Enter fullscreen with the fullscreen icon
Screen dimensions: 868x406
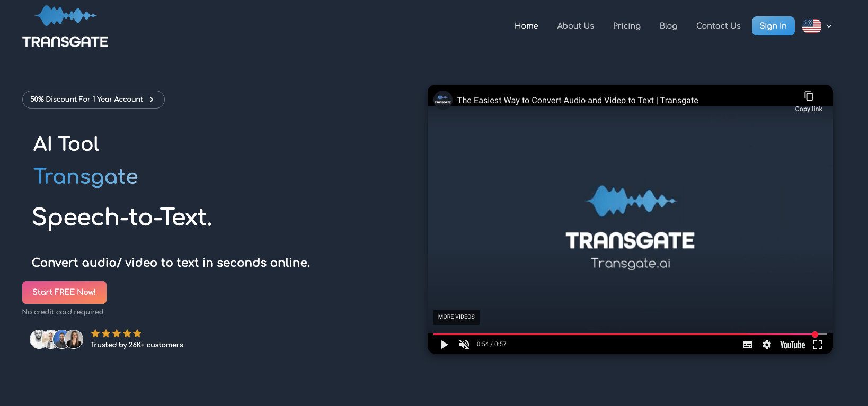[x=818, y=345]
